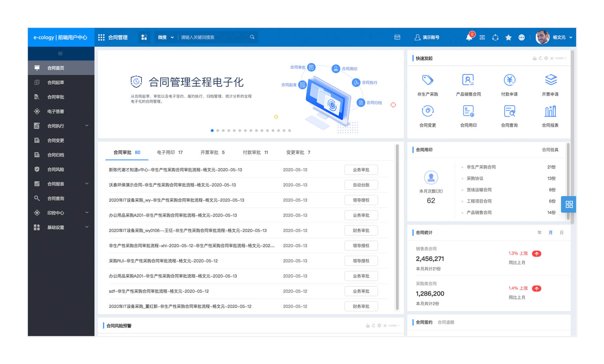The image size is (604, 364).
Task: Open the user dropdown arrow beside 杨文元
Action: click(x=571, y=37)
